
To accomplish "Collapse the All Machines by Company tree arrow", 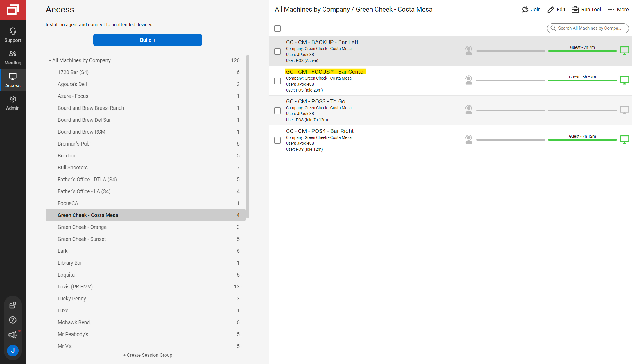I will tap(50, 60).
